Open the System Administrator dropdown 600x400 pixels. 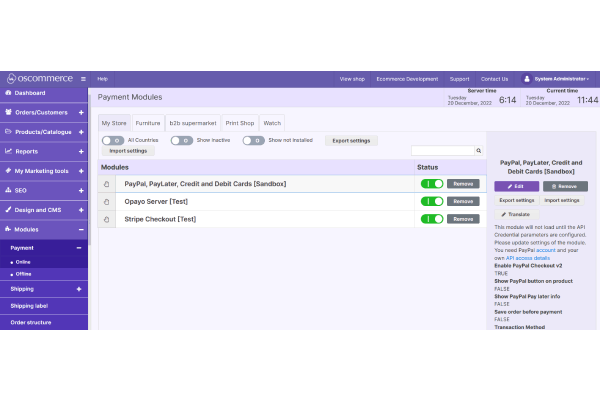click(x=560, y=78)
